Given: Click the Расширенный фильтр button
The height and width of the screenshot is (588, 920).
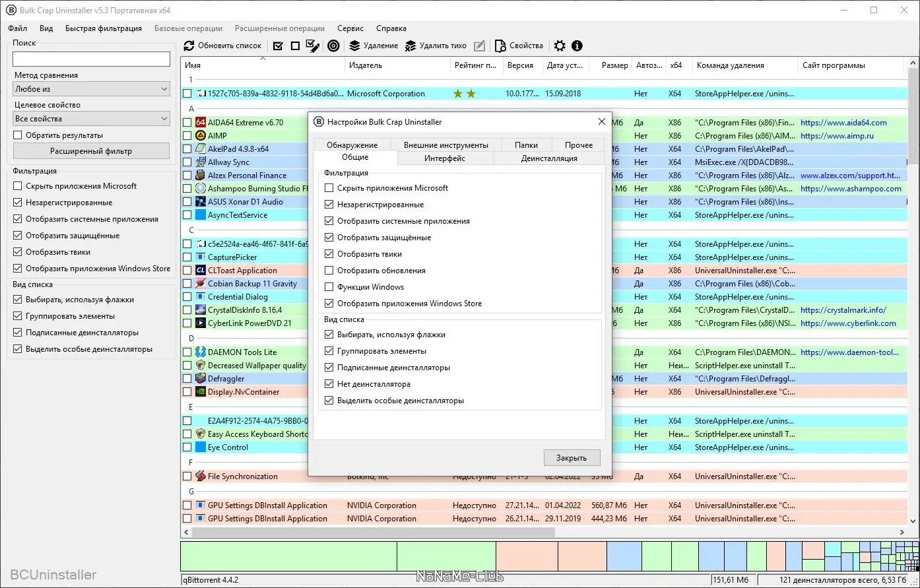Looking at the screenshot, I should [x=91, y=151].
